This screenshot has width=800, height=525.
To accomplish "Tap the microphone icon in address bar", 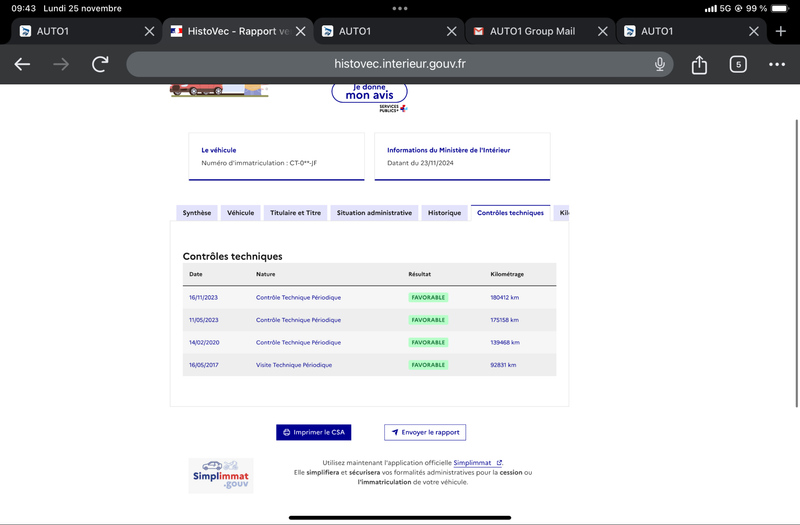I will pyautogui.click(x=660, y=64).
